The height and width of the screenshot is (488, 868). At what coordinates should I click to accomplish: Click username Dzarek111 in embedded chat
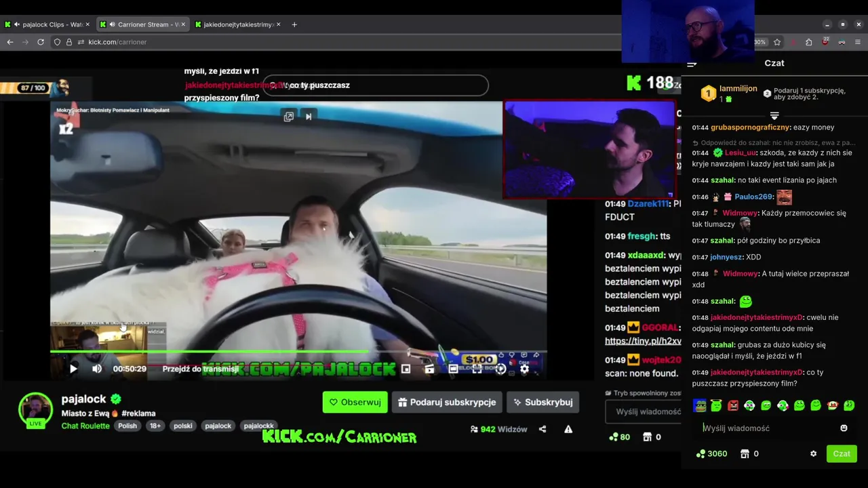pyautogui.click(x=648, y=204)
